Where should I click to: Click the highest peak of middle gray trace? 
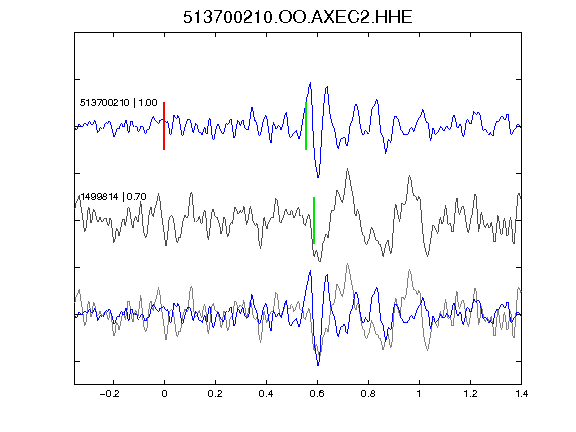(348, 169)
